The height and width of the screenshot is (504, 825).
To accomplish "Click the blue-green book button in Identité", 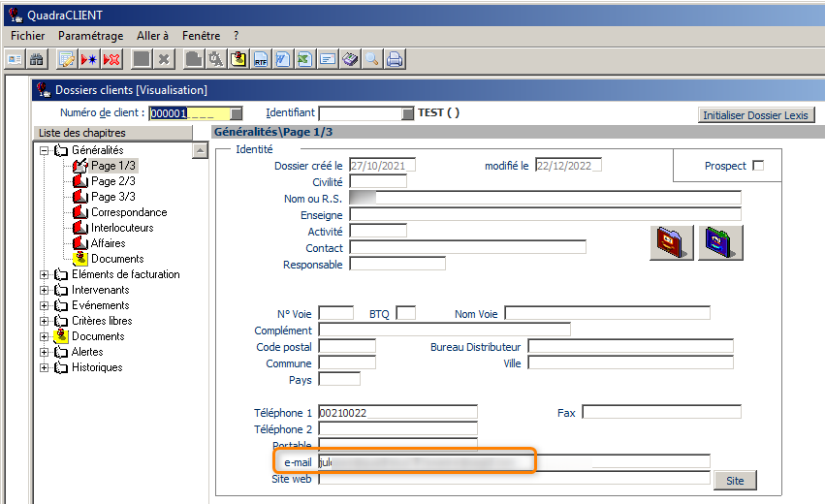I will (721, 242).
